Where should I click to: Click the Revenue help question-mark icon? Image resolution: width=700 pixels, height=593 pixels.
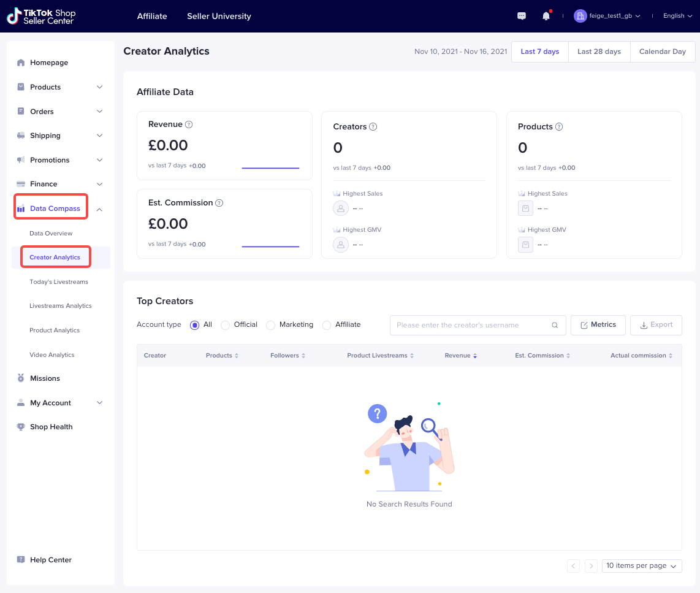click(189, 124)
